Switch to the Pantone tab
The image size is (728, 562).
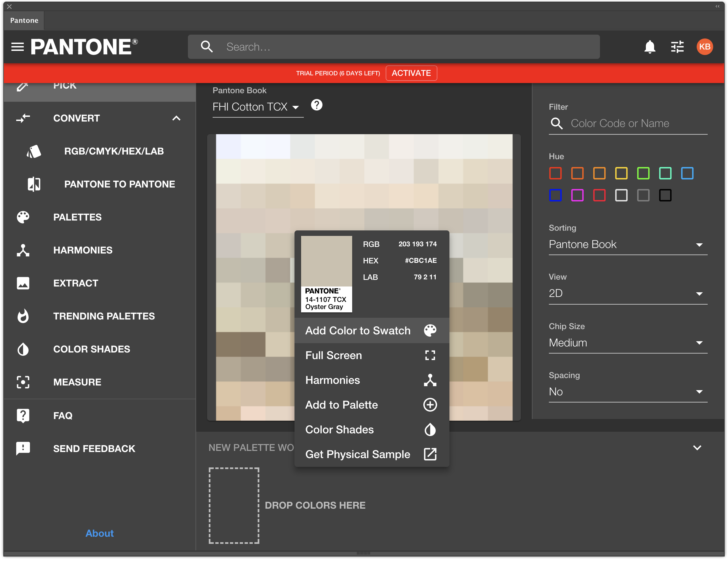coord(24,20)
